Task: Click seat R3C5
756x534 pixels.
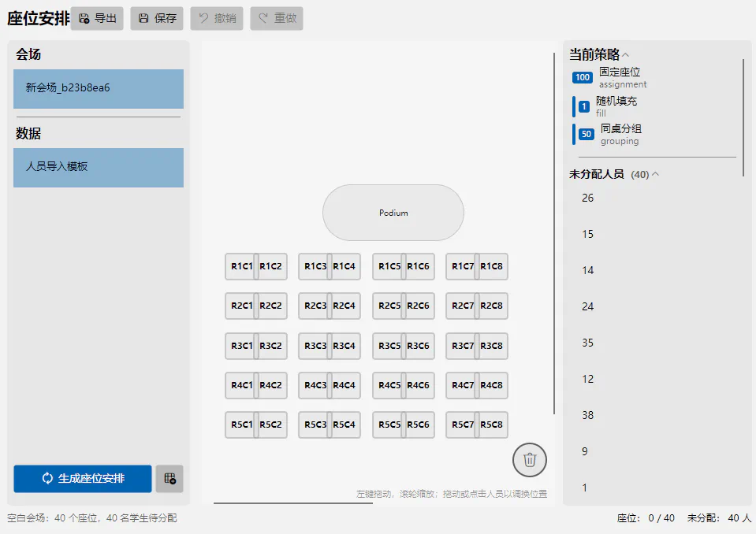Action: click(x=389, y=346)
